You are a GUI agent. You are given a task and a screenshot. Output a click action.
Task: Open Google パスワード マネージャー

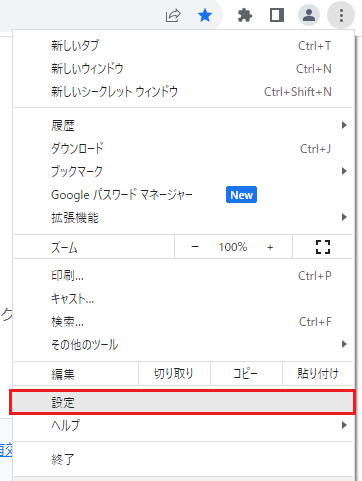[183, 194]
